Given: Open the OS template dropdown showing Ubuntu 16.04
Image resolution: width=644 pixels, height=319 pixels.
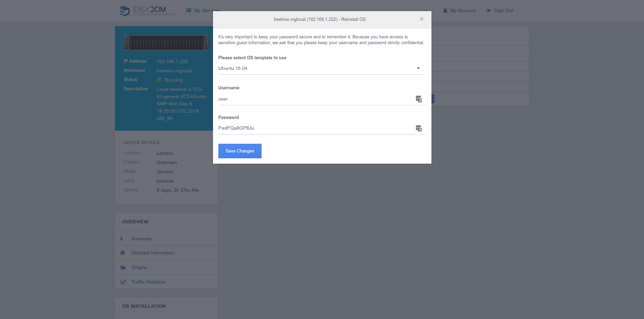Looking at the screenshot, I should click(x=318, y=68).
